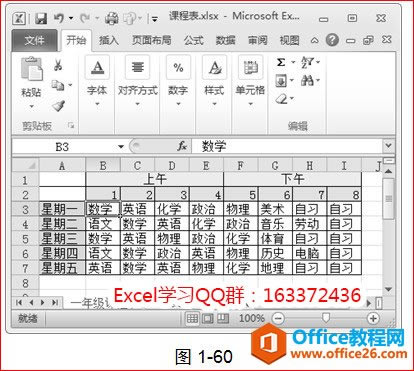Click the Clear eraser icon

point(282,99)
